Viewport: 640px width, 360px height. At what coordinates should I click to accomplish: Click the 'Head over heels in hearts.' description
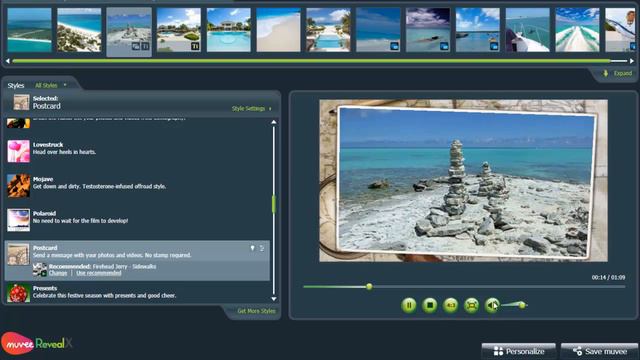coord(64,152)
